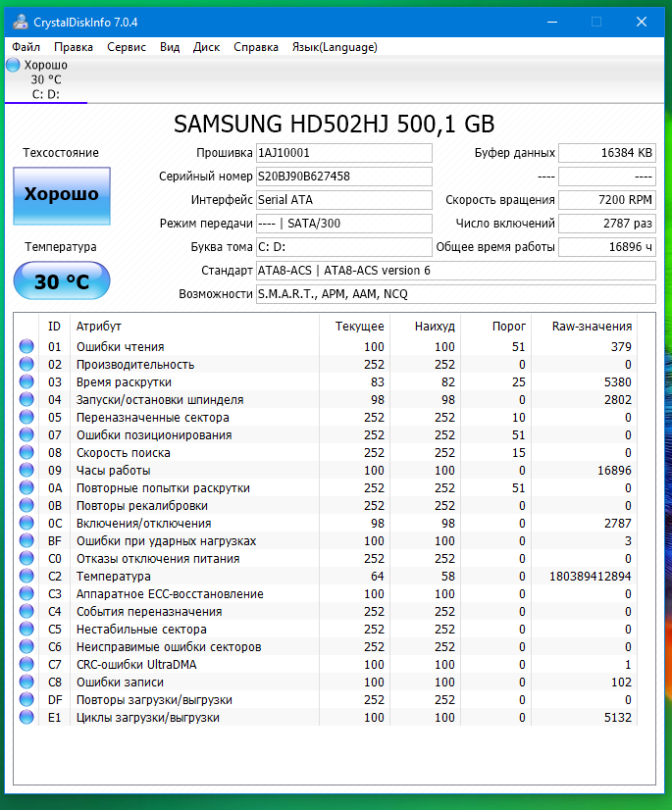Viewport: 672px width, 810px height.
Task: Select the C: D: disk tab
Action: coord(46,79)
